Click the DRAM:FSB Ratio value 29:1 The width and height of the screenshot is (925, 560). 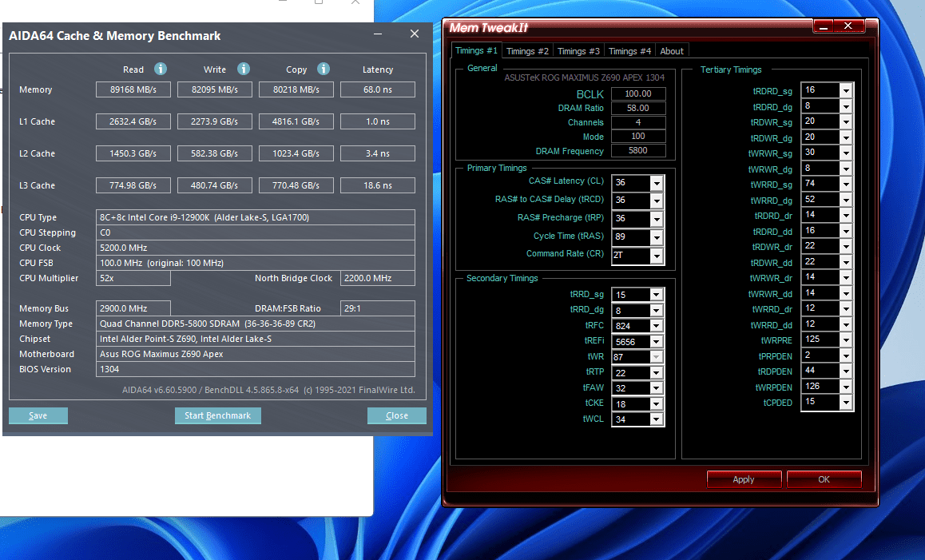378,308
